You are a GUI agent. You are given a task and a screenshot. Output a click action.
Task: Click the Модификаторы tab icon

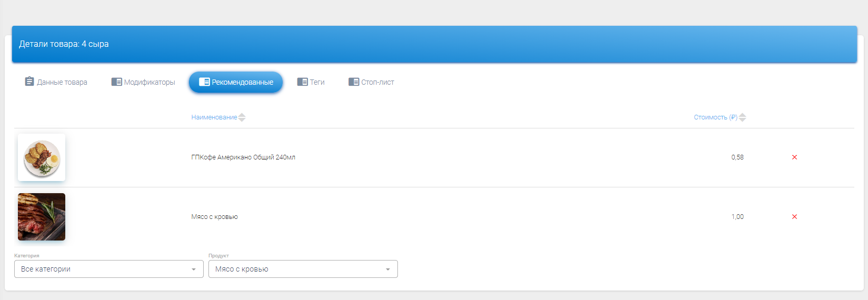pos(116,82)
